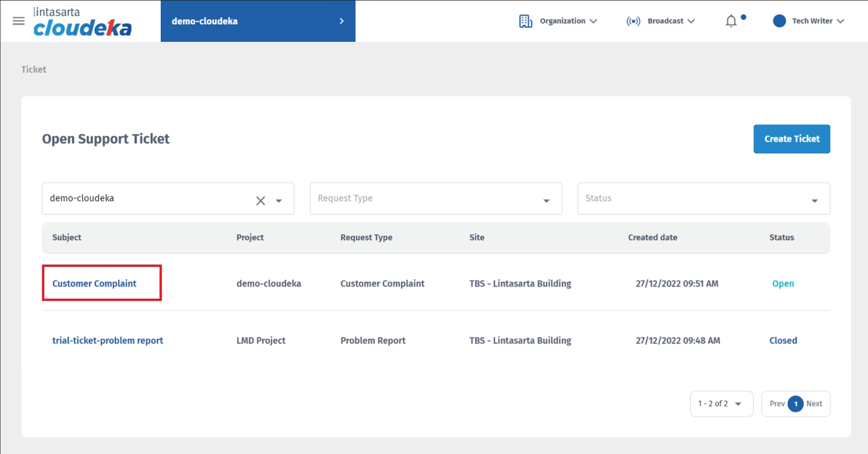
Task: Open the hamburger navigation menu
Action: coord(19,21)
